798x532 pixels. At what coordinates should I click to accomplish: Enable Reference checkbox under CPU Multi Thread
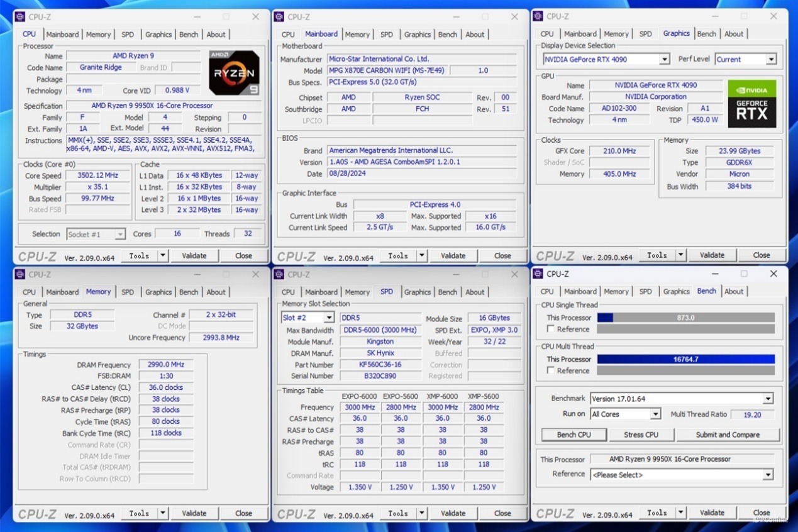[551, 370]
